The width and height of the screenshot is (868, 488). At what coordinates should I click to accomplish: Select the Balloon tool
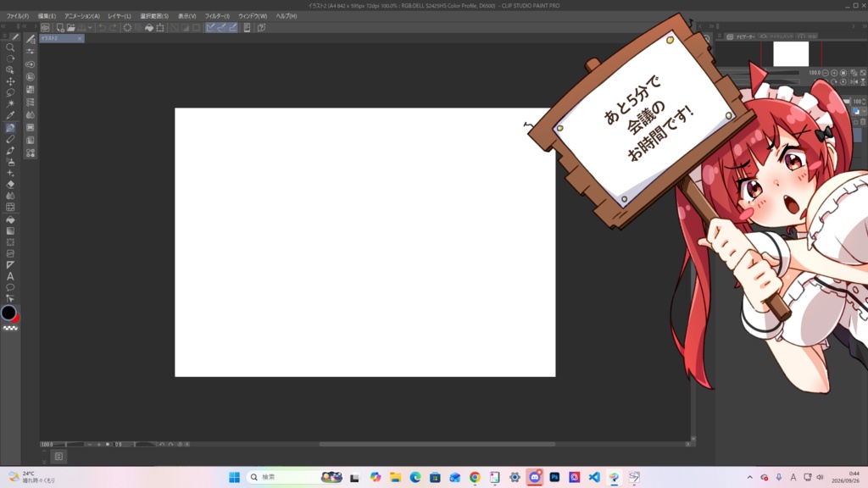(x=10, y=288)
